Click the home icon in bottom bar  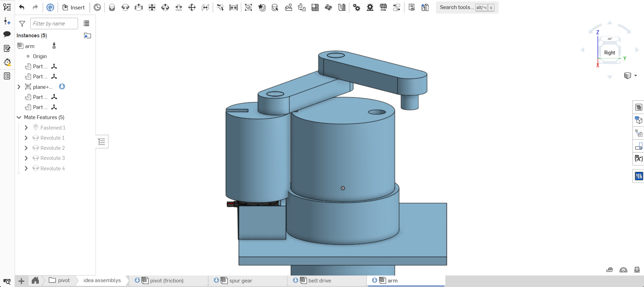(35, 280)
